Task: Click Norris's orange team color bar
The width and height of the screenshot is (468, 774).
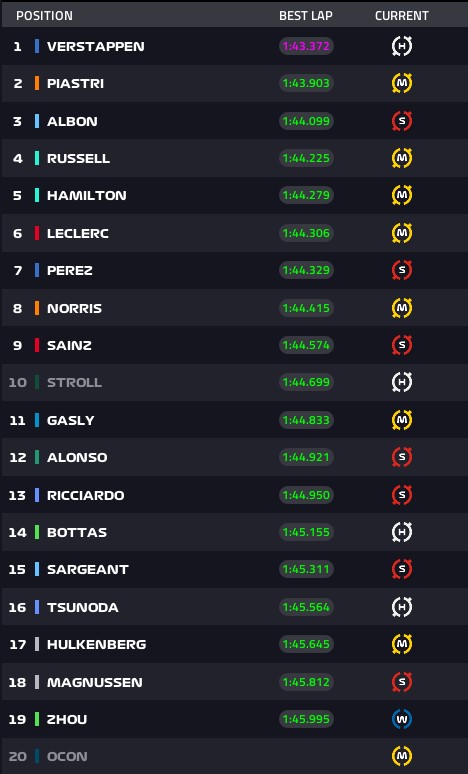Action: coord(37,308)
